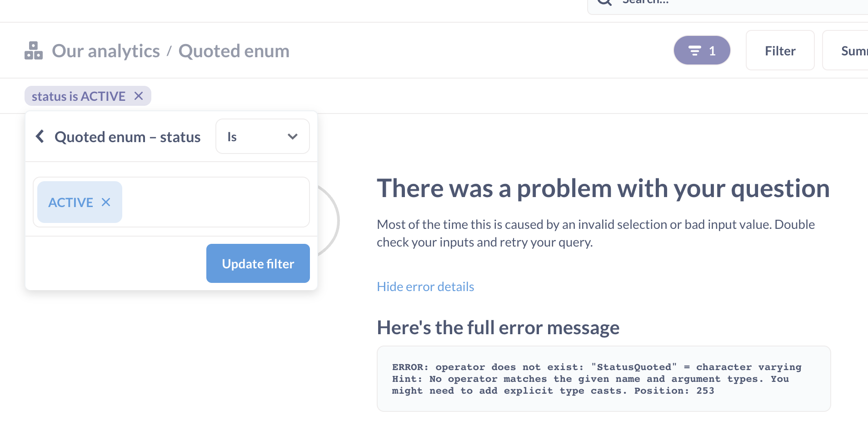Expand the operator chevron next to Is

point(293,136)
